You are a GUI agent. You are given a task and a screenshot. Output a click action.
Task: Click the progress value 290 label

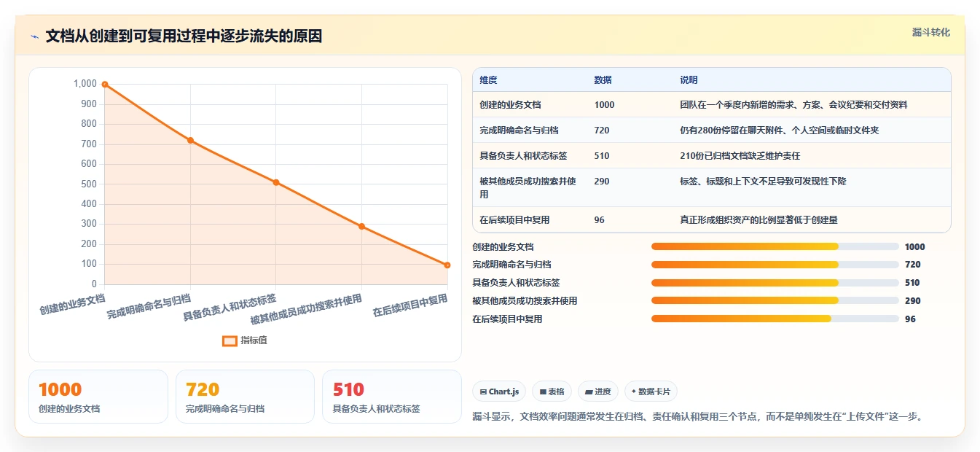[912, 300]
